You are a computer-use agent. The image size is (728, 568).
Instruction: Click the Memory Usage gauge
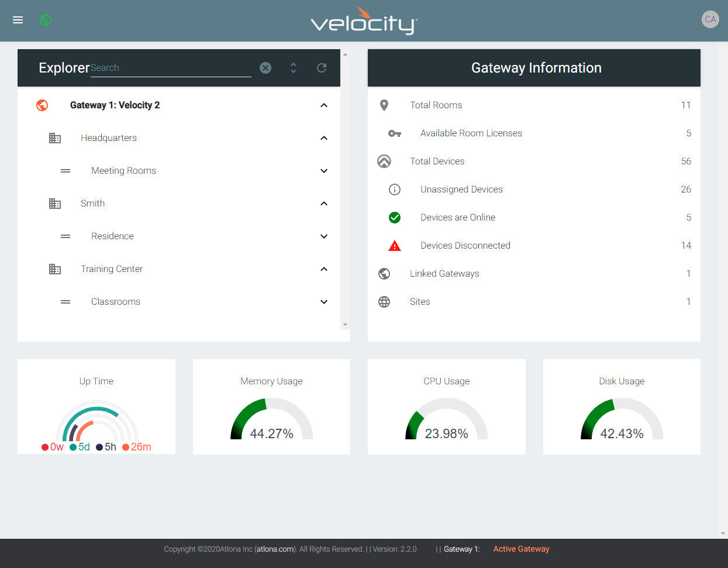(x=271, y=420)
